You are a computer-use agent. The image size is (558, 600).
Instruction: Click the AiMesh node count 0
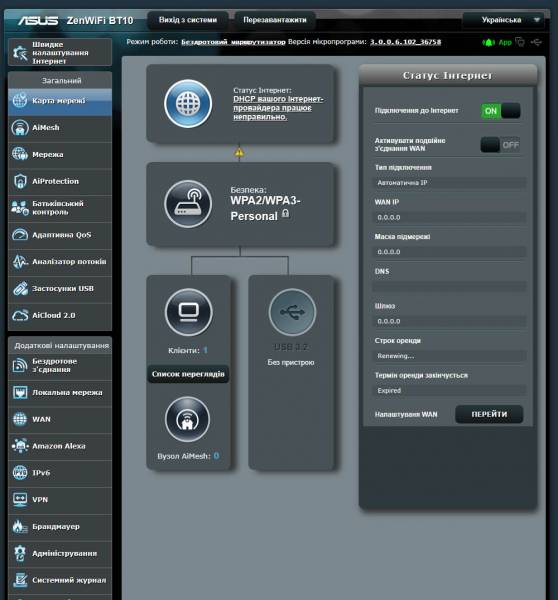(x=216, y=456)
